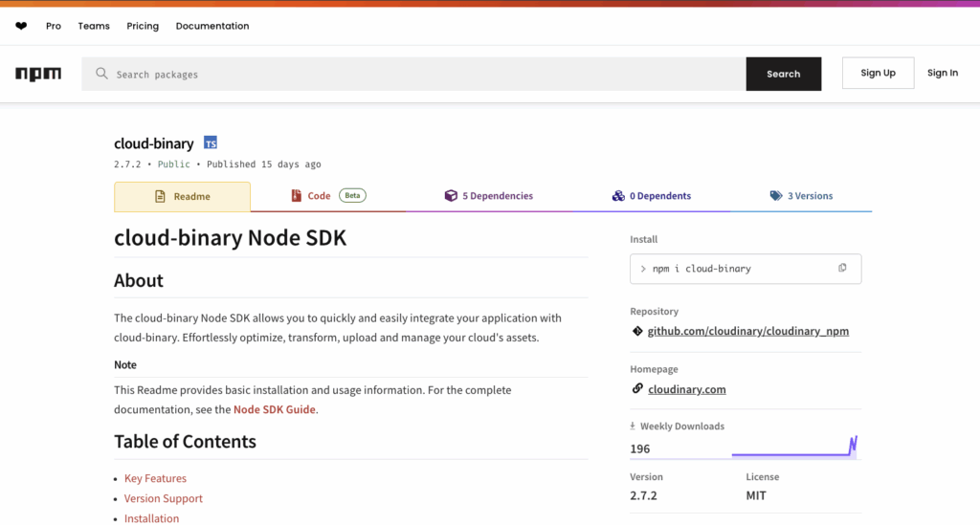Click the git repository diamond icon
This screenshot has width=980, height=525.
[637, 331]
